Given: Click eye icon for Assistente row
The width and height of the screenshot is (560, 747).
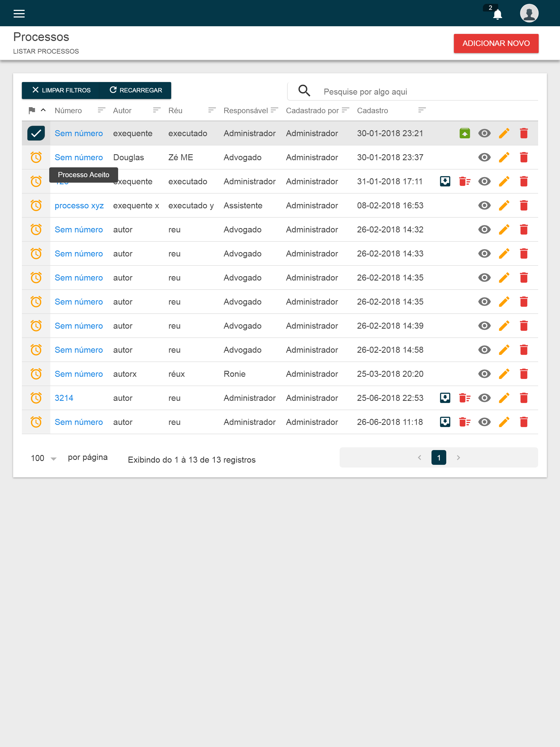Looking at the screenshot, I should [x=484, y=206].
